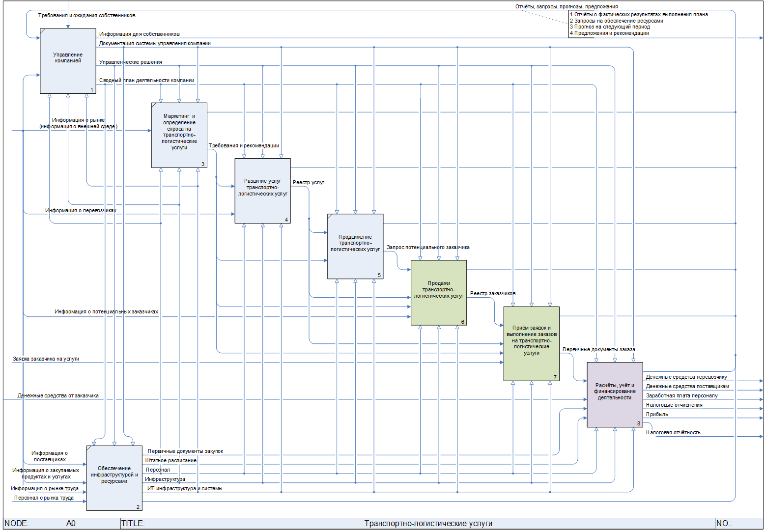Image resolution: width=764 pixels, height=532 pixels.
Task: Select the 'Заявка заказчика на услуги' input label
Action: (46, 359)
